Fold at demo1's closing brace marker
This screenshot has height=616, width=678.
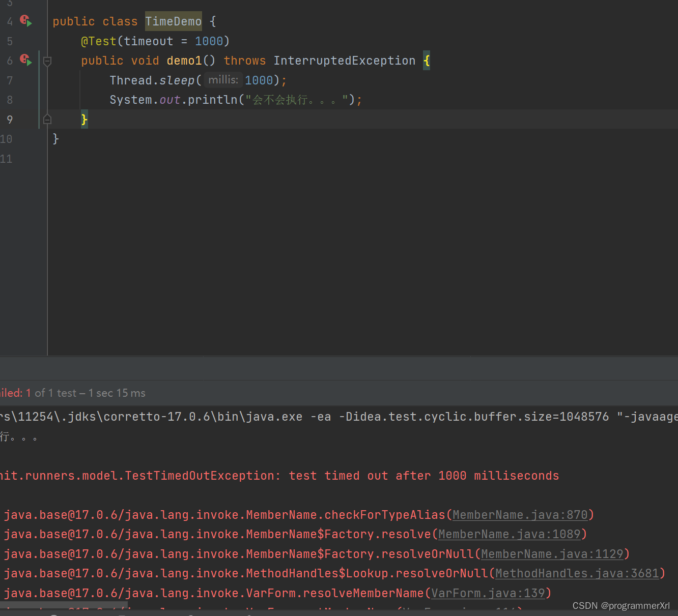point(47,120)
